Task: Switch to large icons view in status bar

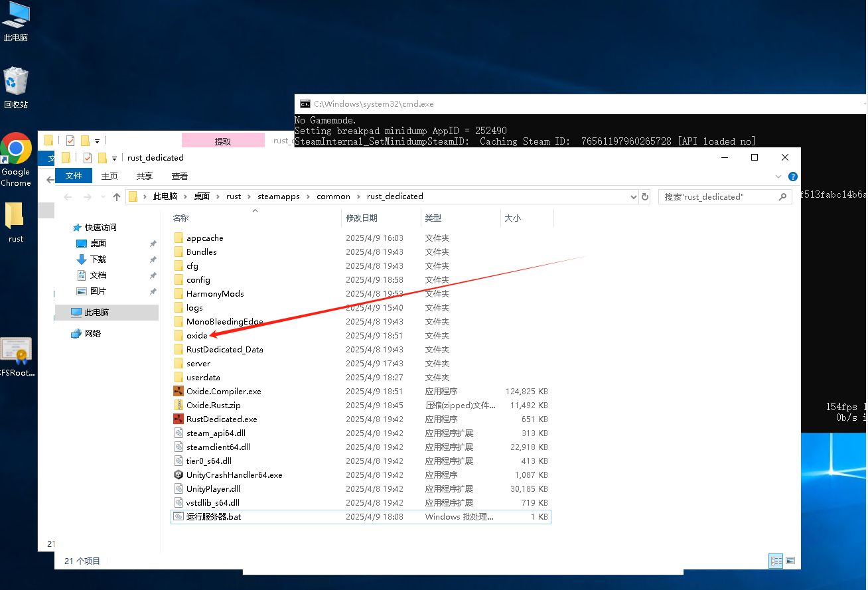Action: pos(790,561)
